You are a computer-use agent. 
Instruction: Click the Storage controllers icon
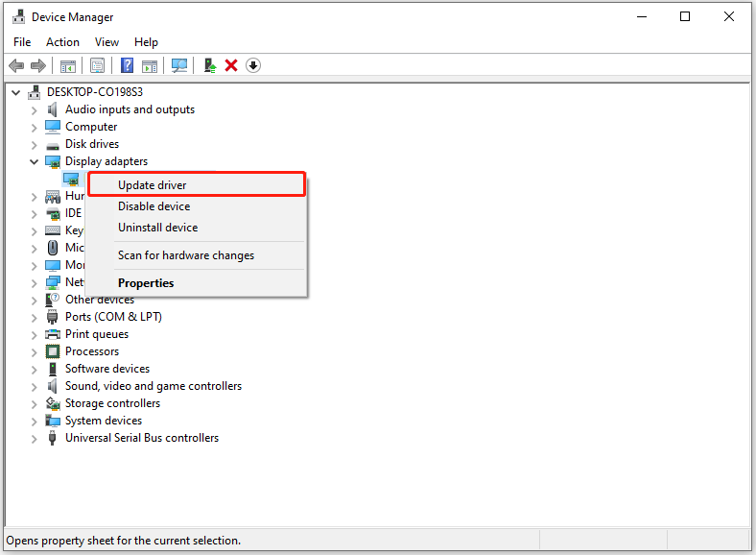pos(53,403)
